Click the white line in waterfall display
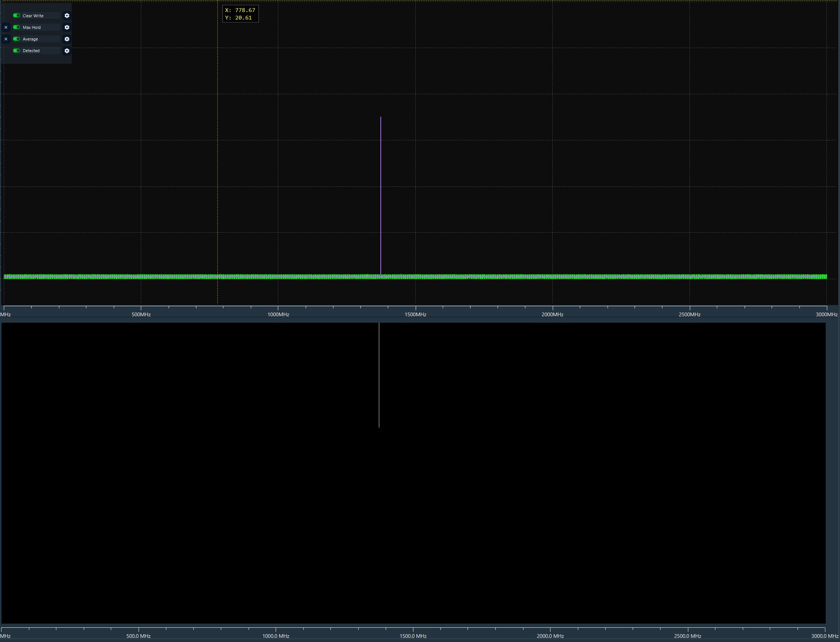This screenshot has width=840, height=642. point(379,374)
